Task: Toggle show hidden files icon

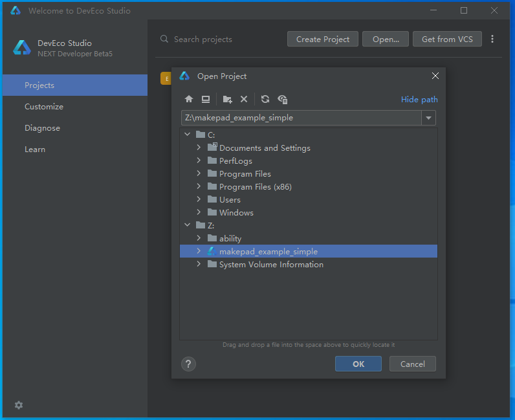Action: pos(283,99)
